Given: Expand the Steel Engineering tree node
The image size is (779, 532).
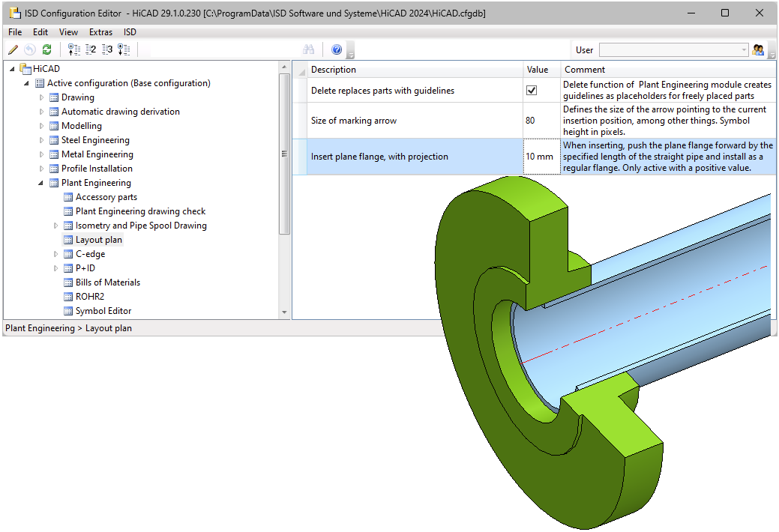Looking at the screenshot, I should (42, 140).
